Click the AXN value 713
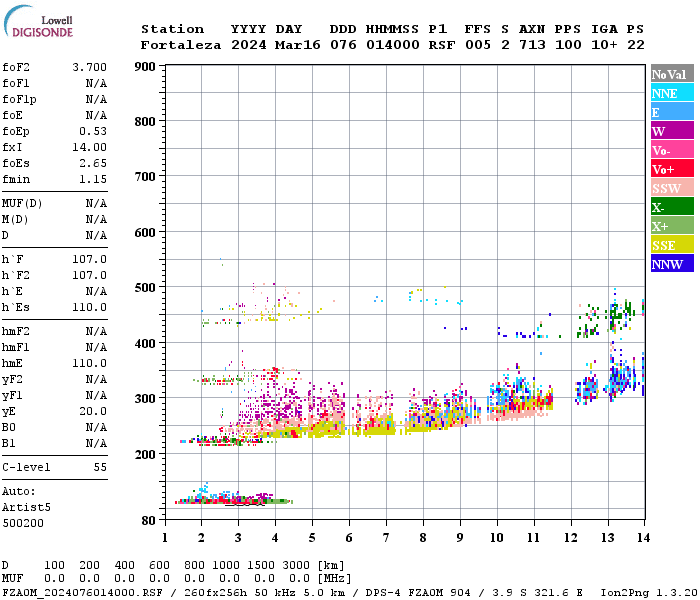Image resolution: width=700 pixels, height=600 pixels. [x=532, y=45]
